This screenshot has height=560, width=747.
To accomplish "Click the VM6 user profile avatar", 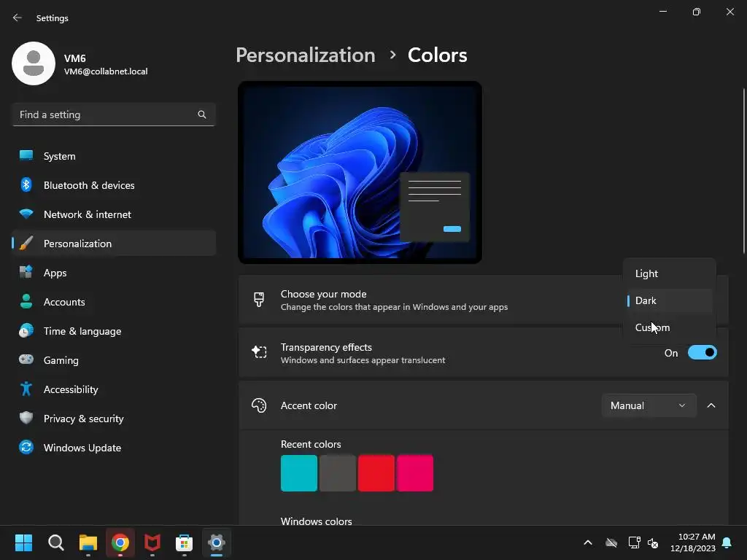I will click(x=34, y=63).
